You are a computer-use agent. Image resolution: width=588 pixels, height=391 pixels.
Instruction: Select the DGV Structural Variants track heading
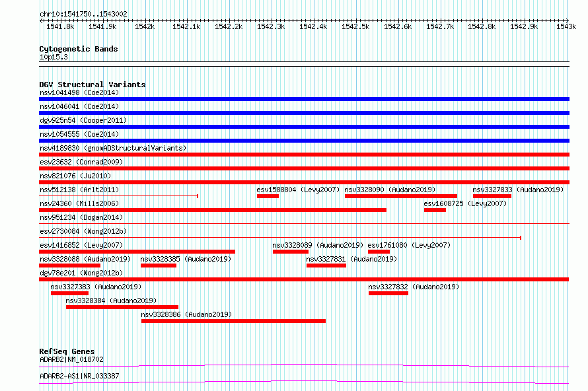click(92, 85)
